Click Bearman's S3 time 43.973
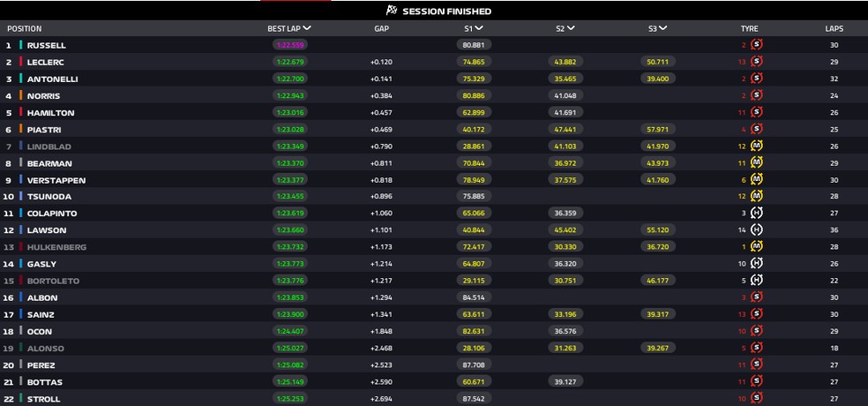Viewport: 868px width, 406px height. coord(658,163)
